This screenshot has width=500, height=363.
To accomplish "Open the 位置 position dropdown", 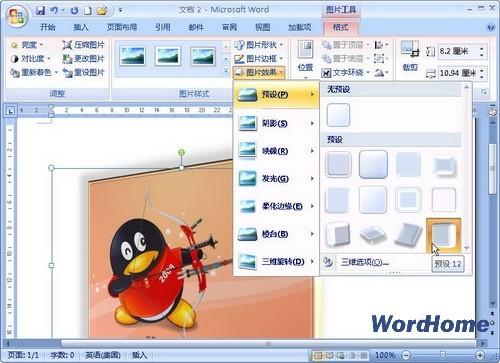I will (x=305, y=59).
